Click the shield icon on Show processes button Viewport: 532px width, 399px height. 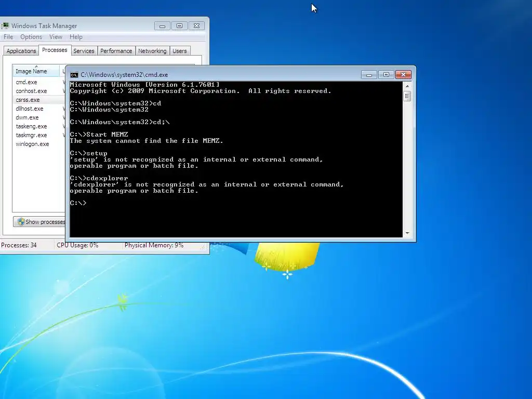pos(21,221)
